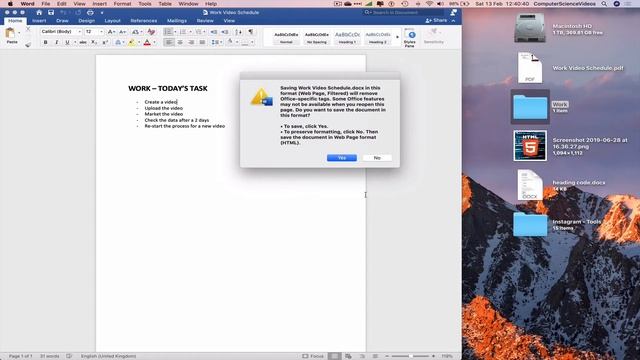Center align text
Image resolution: width=640 pixels, height=360 pixels.
(x=180, y=42)
